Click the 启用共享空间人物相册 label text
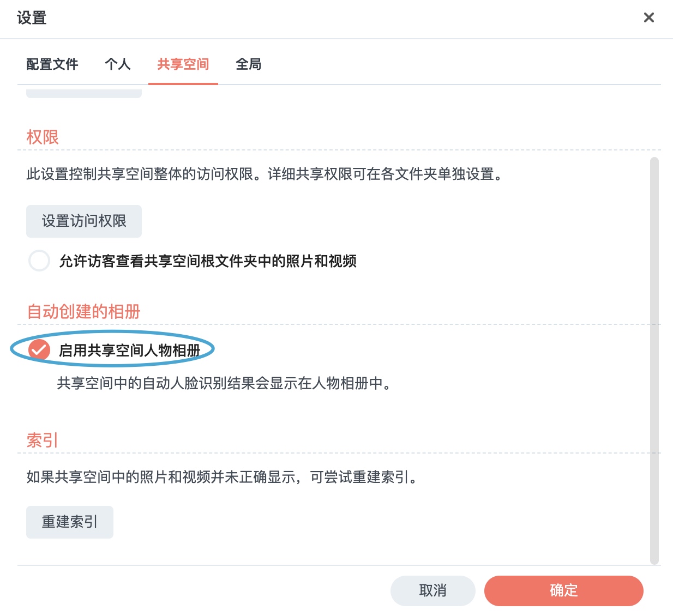The image size is (673, 616). click(130, 351)
